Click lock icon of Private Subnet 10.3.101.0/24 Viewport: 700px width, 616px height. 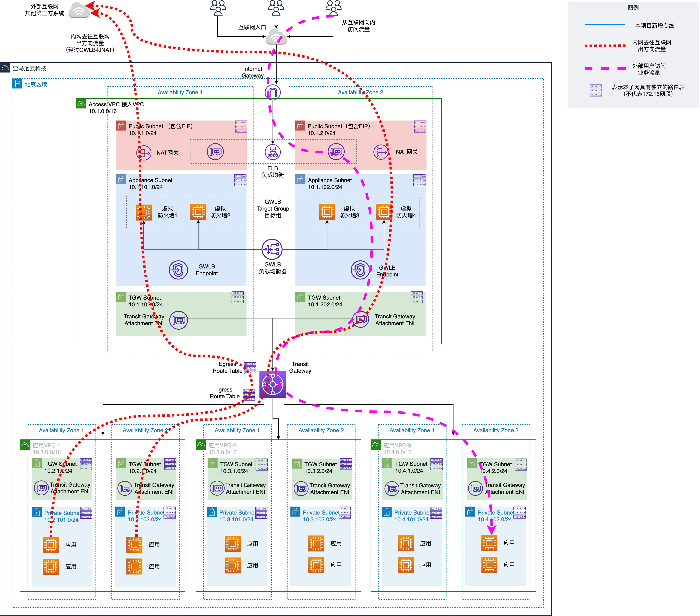pyautogui.click(x=212, y=512)
